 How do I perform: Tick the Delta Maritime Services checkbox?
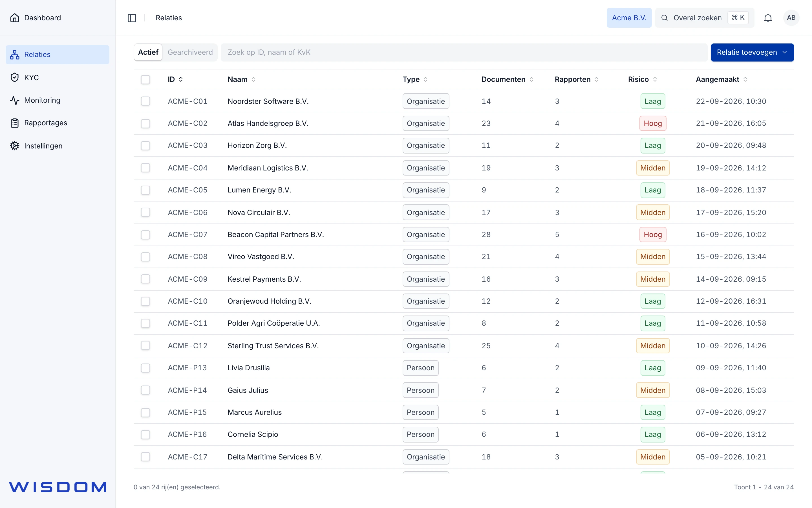coord(145,457)
